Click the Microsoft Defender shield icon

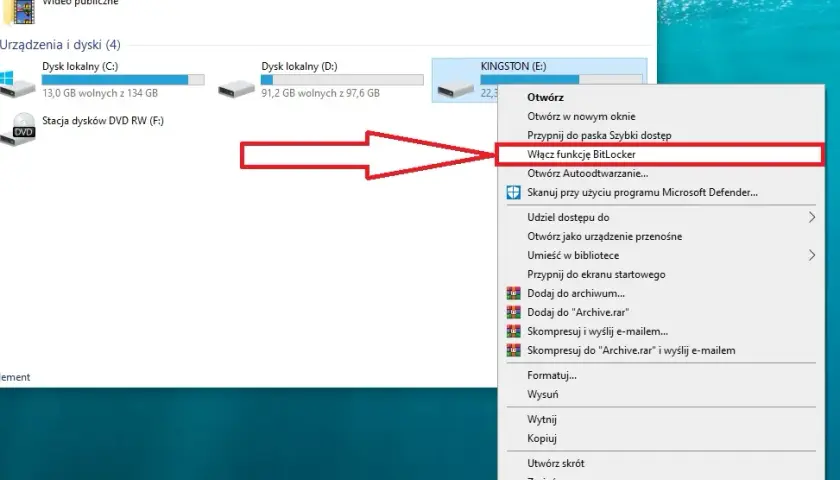pyautogui.click(x=513, y=192)
